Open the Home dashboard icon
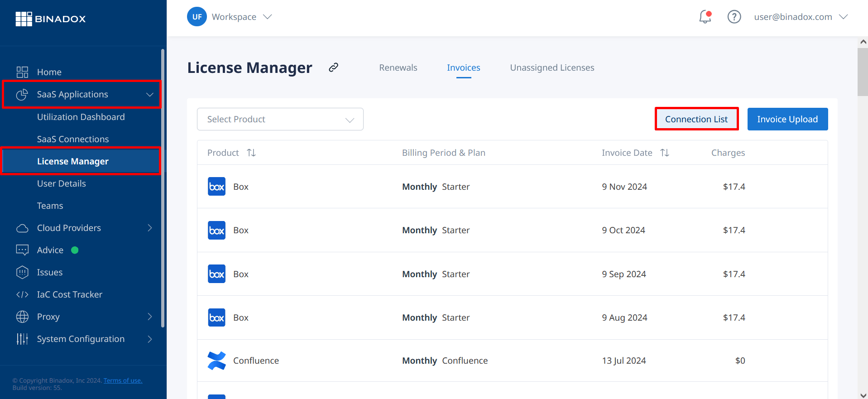868x399 pixels. coord(22,72)
